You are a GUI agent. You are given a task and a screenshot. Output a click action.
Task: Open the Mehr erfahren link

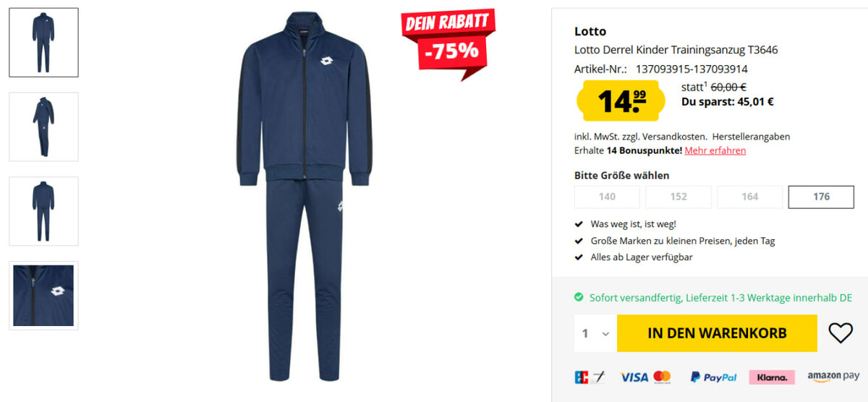click(x=715, y=150)
